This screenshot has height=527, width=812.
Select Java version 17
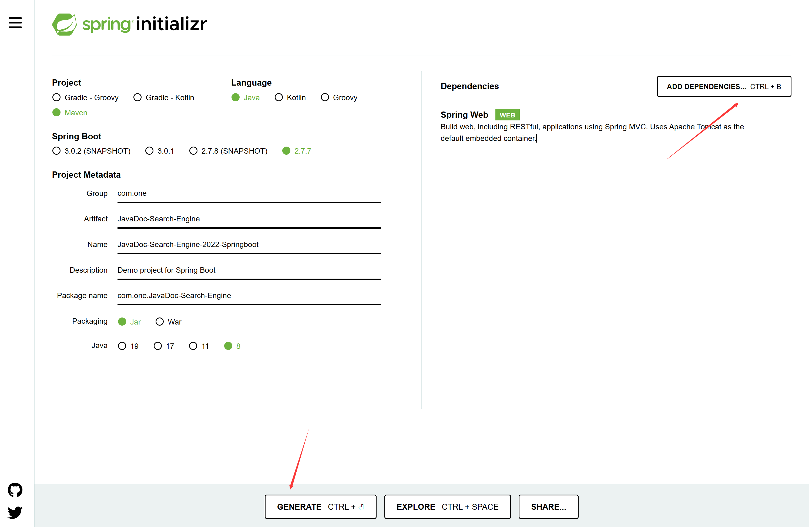tap(164, 346)
